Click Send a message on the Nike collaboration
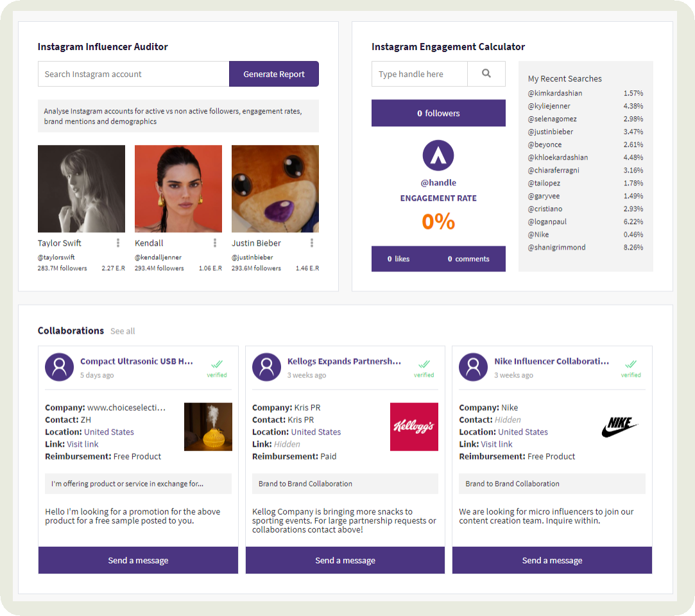 click(552, 560)
